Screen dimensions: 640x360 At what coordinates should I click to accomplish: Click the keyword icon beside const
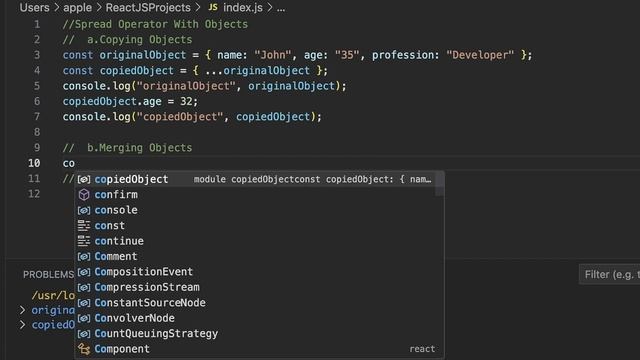tap(84, 226)
